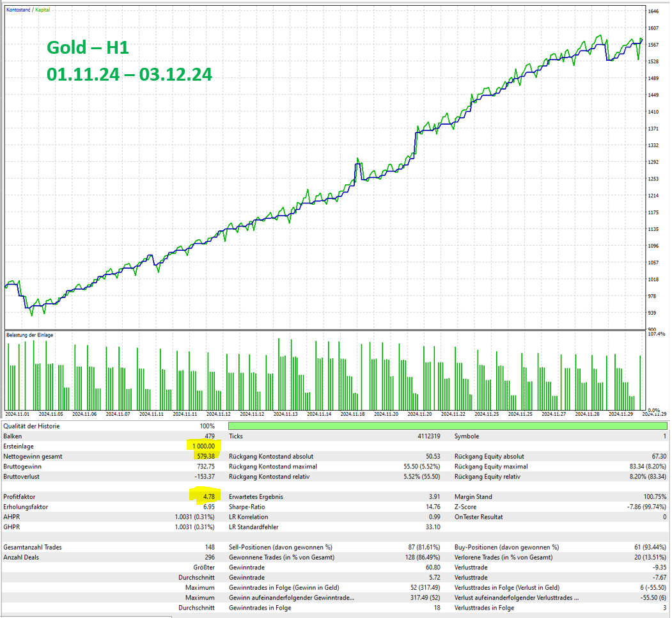Screen dimensions: 672x618
Task: Select the Bruttogewinn value 732.75
Action: tap(206, 466)
